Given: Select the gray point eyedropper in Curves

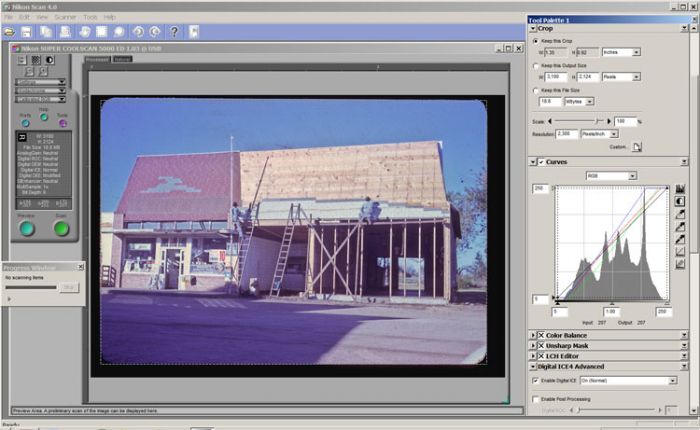Looking at the screenshot, I should (680, 227).
